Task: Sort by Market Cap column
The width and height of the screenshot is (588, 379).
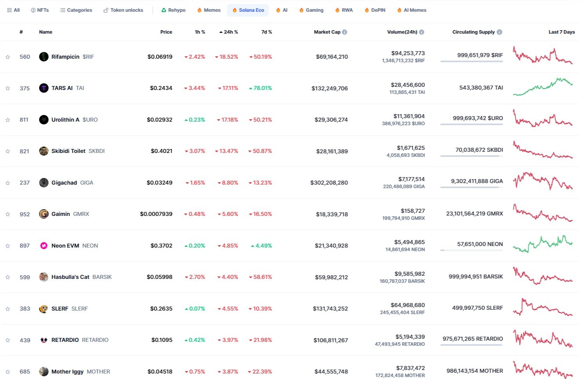Action: click(327, 32)
